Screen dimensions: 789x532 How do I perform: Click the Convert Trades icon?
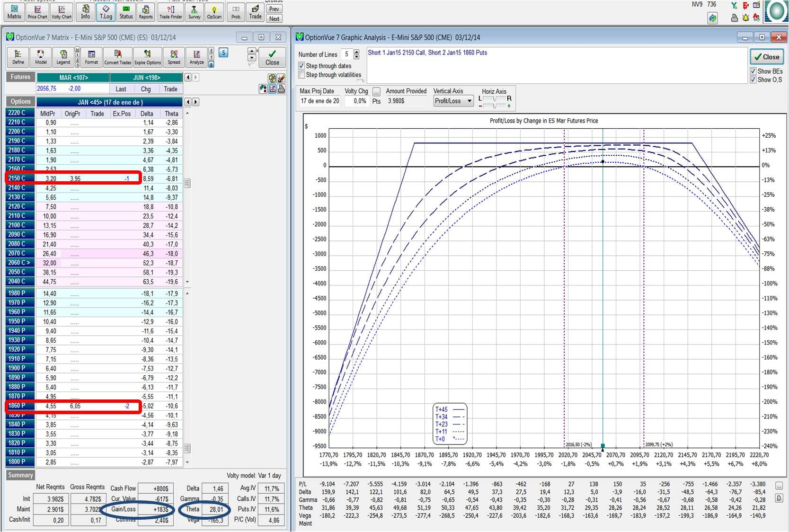(x=118, y=57)
